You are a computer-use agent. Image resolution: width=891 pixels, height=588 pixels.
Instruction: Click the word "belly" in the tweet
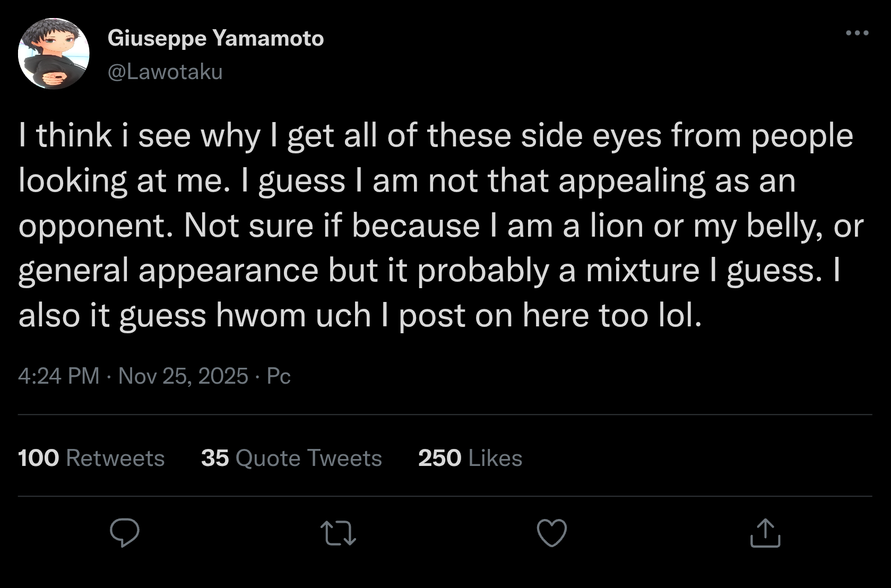coord(784,225)
